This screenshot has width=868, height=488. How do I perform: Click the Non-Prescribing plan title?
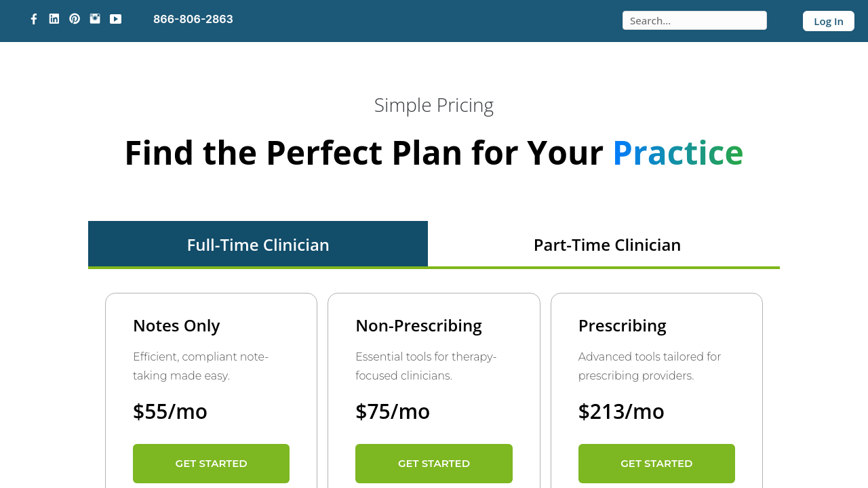[x=418, y=325]
